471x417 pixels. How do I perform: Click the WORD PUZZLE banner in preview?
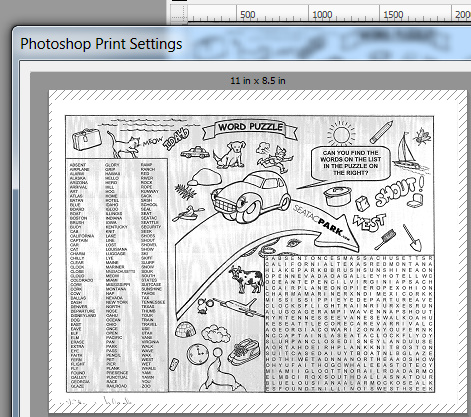point(250,129)
